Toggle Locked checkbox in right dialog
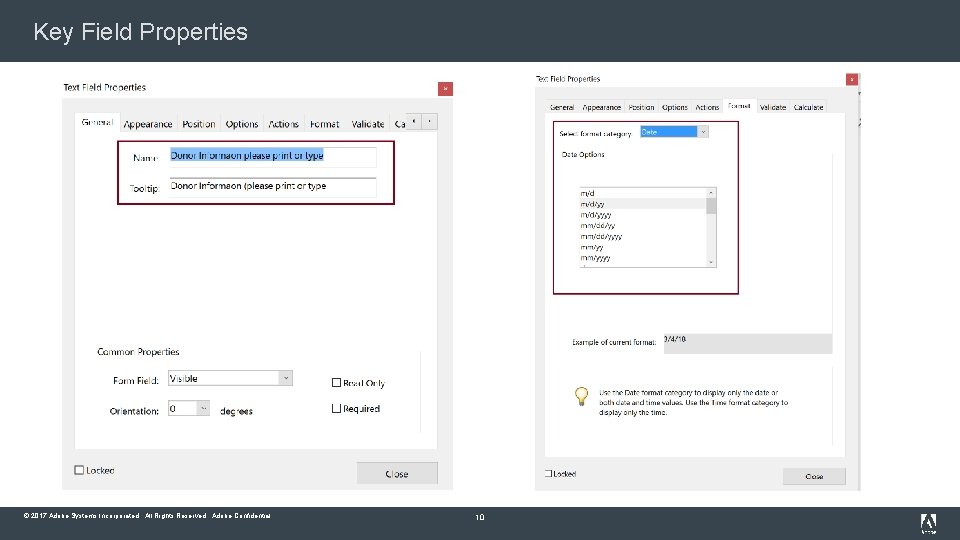 pos(549,473)
